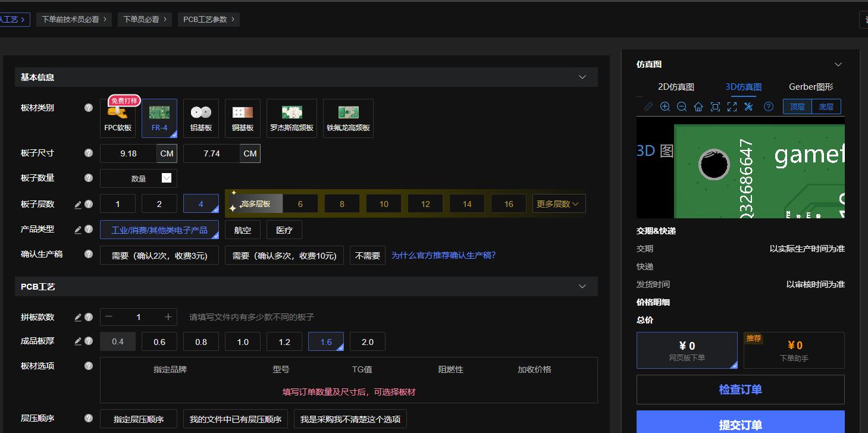Switch to the 2D仿真图 tab
This screenshot has width=868, height=433.
click(x=676, y=87)
